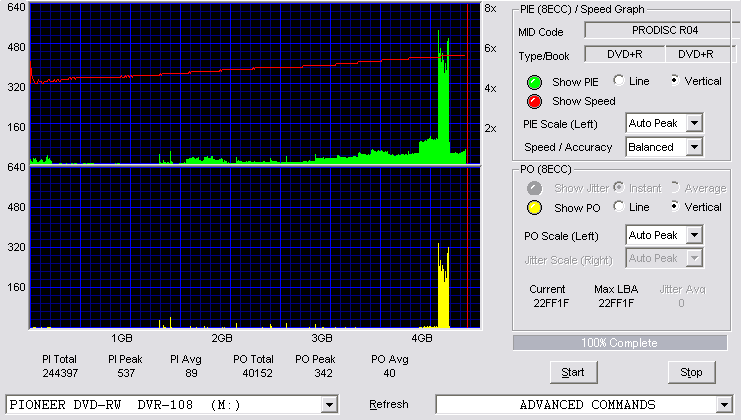This screenshot has width=742, height=420.
Task: Select Line mode for PIE graph
Action: coord(618,80)
